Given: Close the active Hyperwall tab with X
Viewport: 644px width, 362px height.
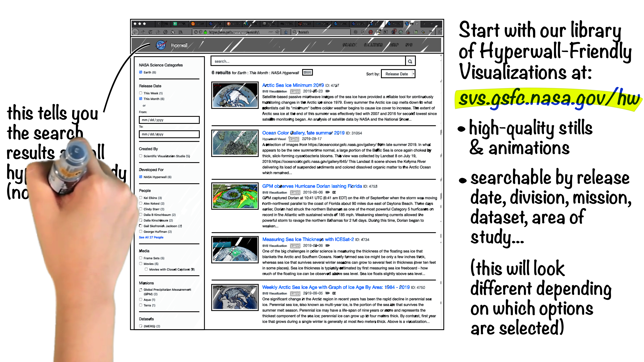Looking at the screenshot, I should [416, 24].
